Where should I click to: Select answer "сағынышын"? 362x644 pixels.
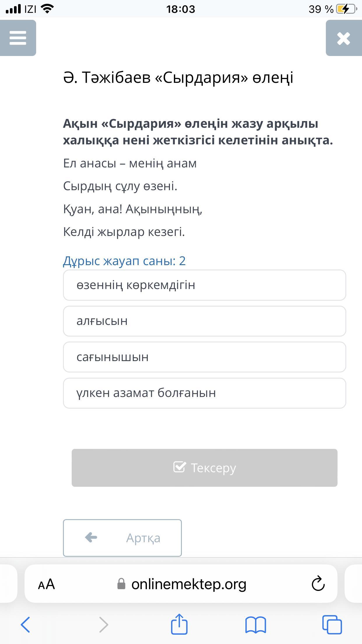[204, 357]
